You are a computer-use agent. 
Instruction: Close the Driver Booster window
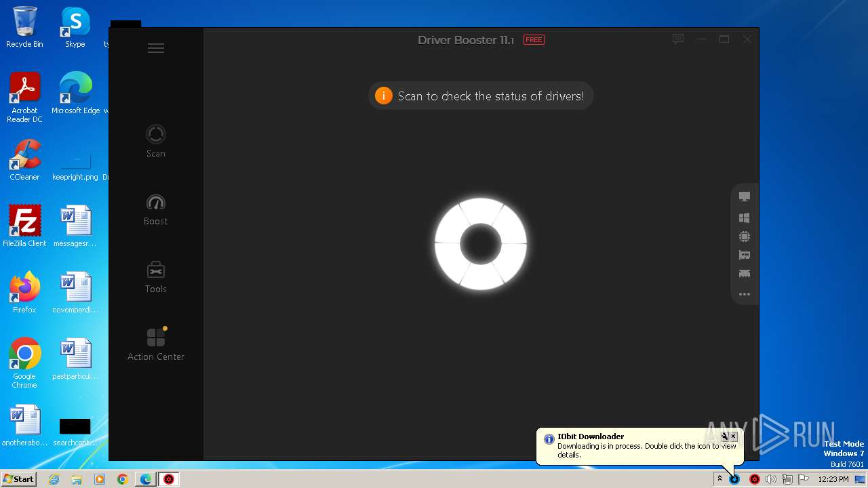(747, 39)
